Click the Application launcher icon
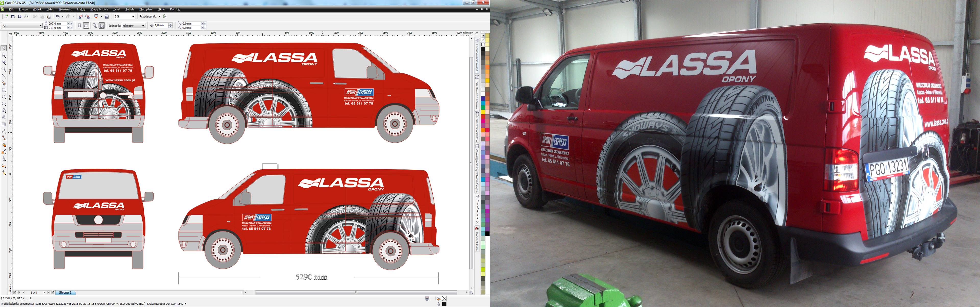Screen dimensions: 980x307 click(96, 16)
